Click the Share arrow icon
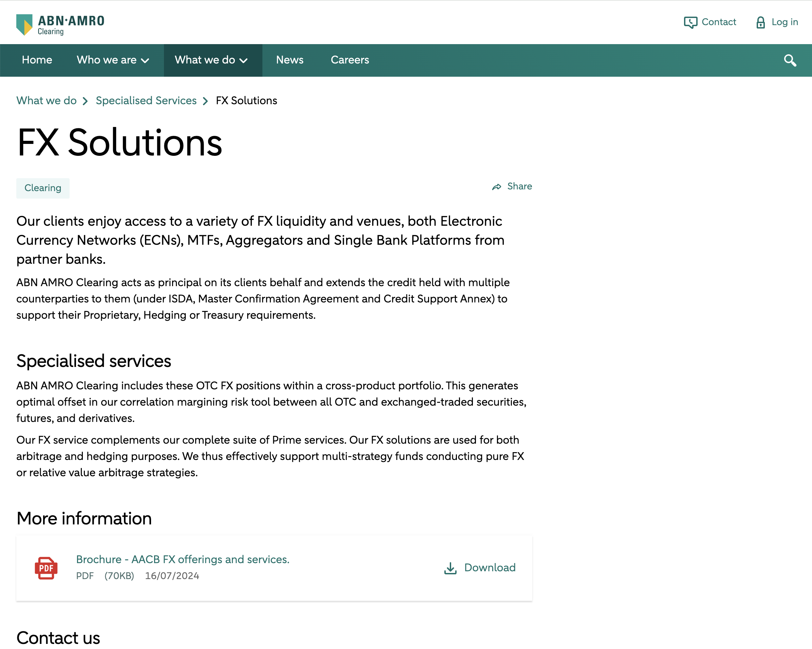812x649 pixels. click(x=496, y=187)
